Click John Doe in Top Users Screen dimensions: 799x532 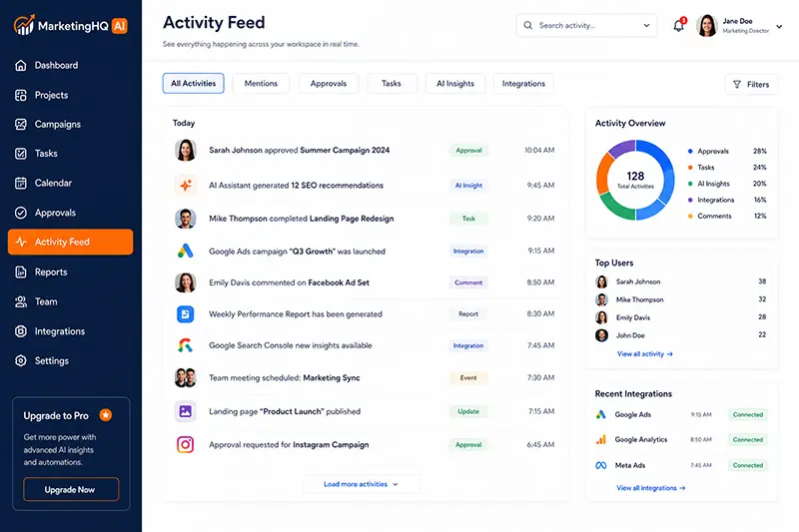630,335
